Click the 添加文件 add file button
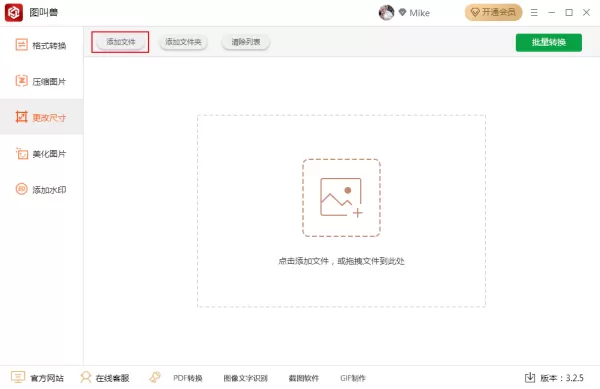Image resolution: width=600 pixels, height=389 pixels. (x=121, y=42)
